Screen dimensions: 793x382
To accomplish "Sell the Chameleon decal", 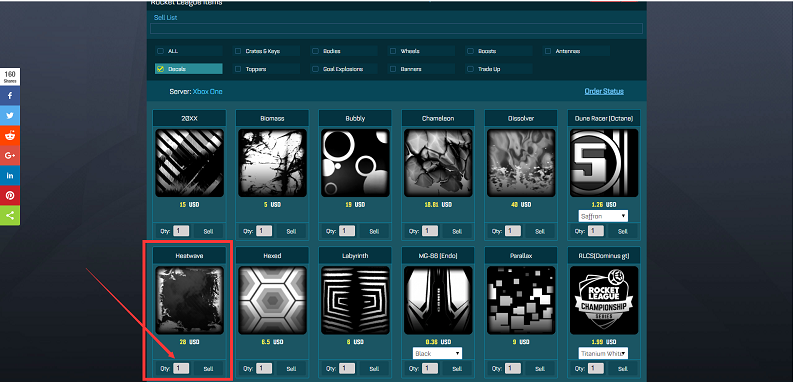I will click(457, 231).
